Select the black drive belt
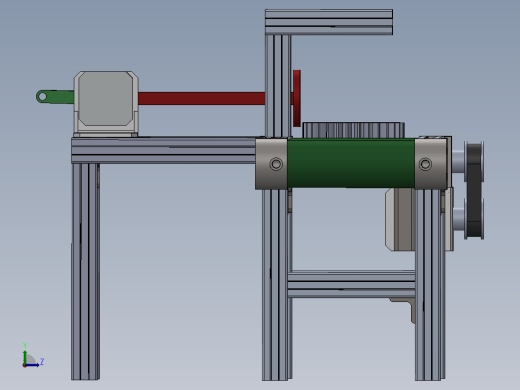 [474, 190]
